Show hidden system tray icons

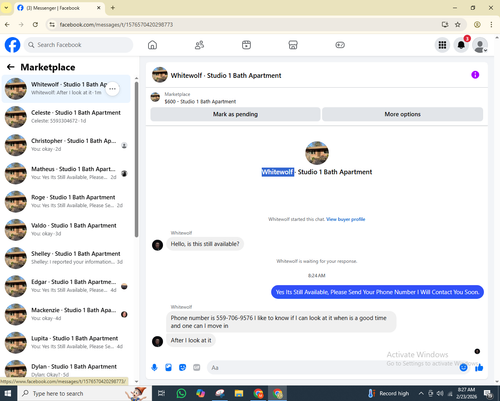click(x=421, y=393)
